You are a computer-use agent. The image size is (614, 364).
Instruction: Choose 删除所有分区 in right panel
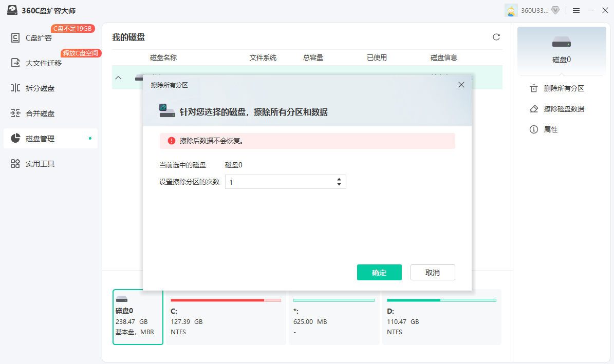tap(564, 88)
